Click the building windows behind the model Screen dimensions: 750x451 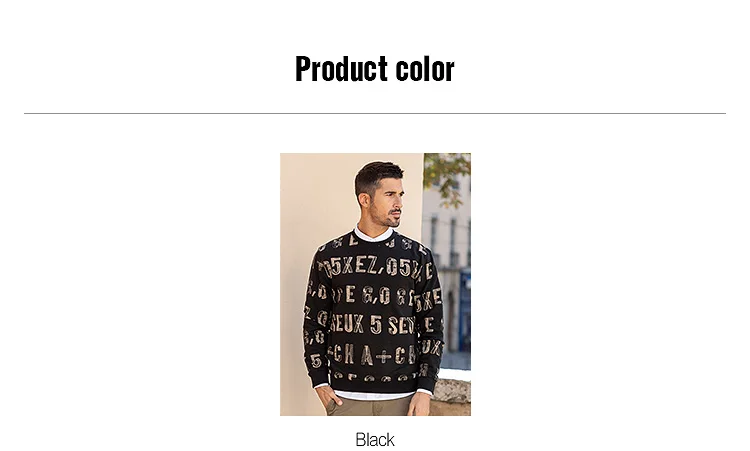pyautogui.click(x=445, y=237)
